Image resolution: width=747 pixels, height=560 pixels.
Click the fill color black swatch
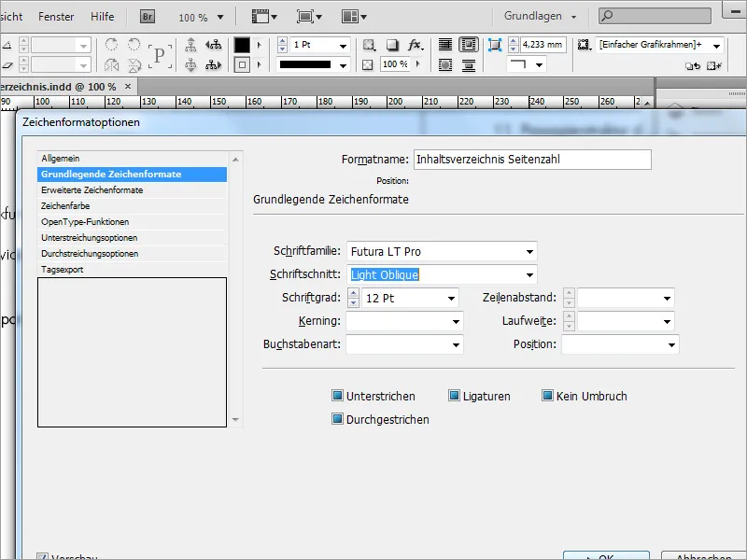click(x=242, y=45)
